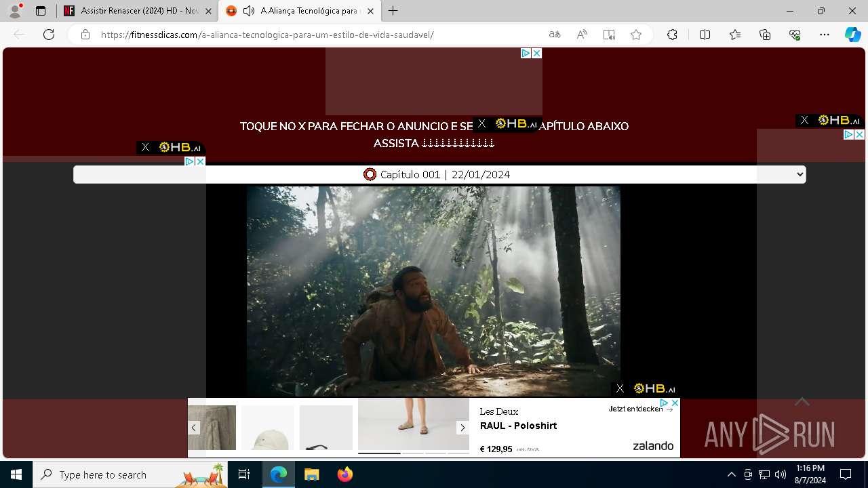Viewport: 868px width, 488px height.
Task: Open the RAUL - Poloshirt product
Action: [518, 426]
